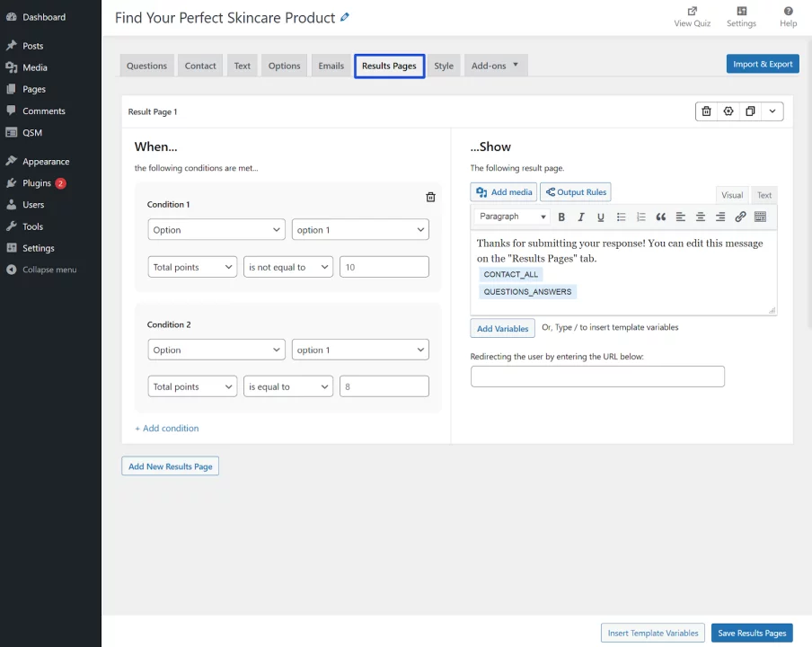
Task: Click Insert Template Variables button
Action: [652, 633]
